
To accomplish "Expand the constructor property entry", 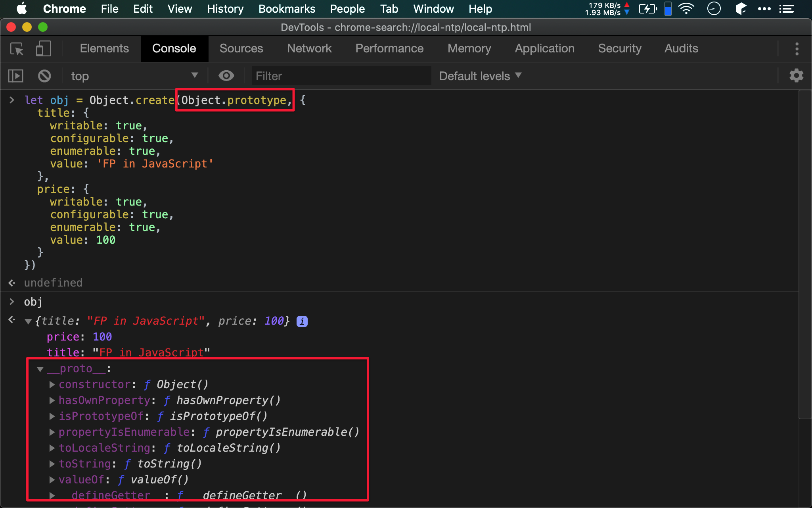I will coord(52,385).
